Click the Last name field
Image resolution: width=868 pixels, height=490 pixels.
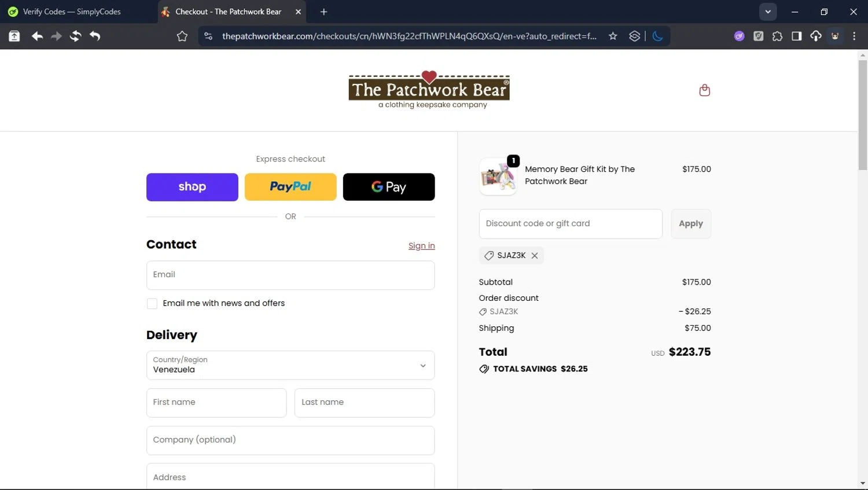(365, 403)
